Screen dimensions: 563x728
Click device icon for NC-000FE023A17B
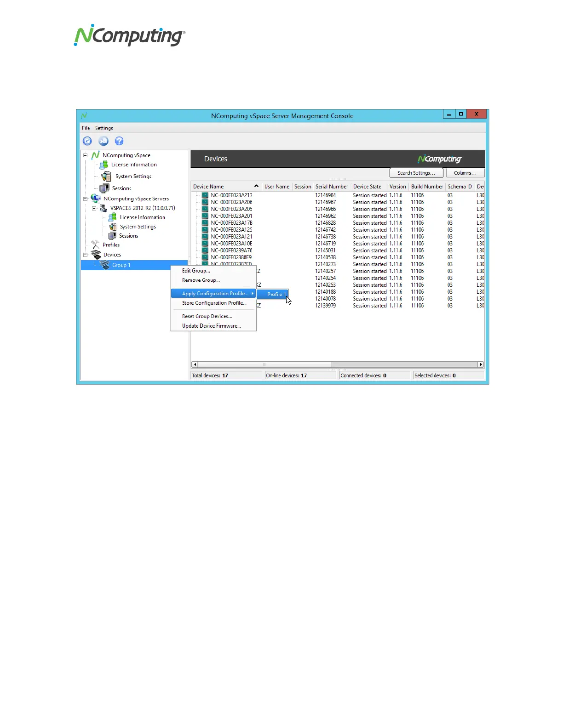tap(205, 223)
